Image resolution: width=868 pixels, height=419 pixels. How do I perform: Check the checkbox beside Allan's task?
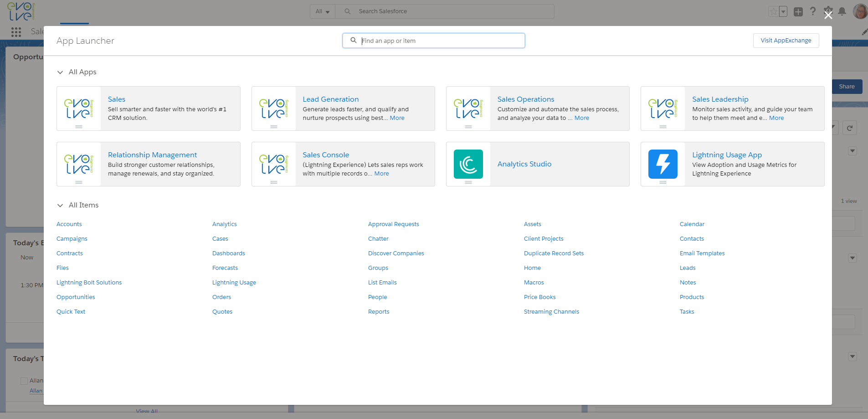click(24, 380)
